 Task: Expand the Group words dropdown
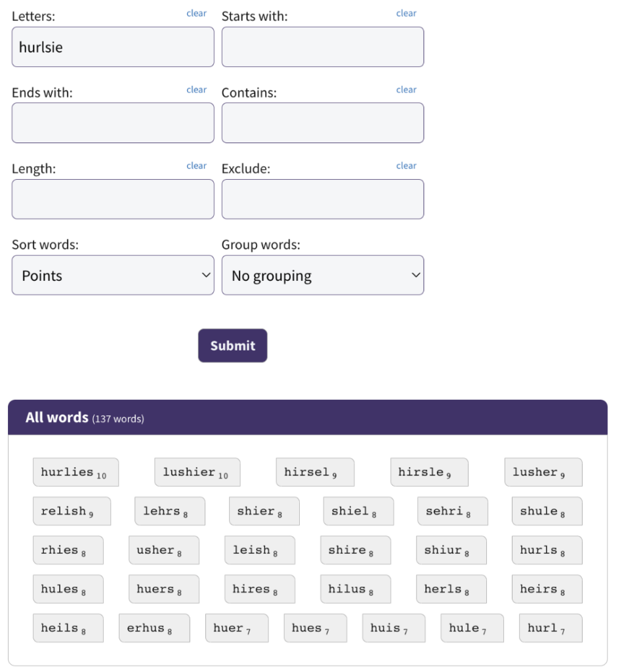323,275
